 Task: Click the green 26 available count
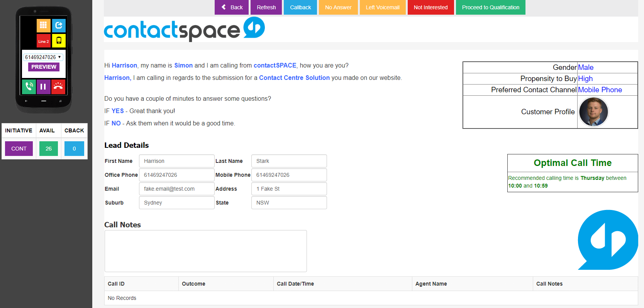coord(49,149)
